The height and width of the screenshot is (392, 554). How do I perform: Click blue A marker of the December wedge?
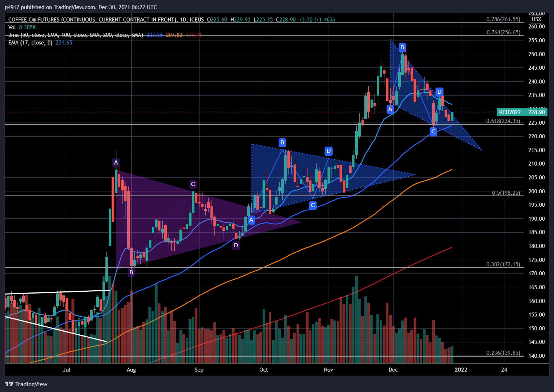tap(390, 109)
